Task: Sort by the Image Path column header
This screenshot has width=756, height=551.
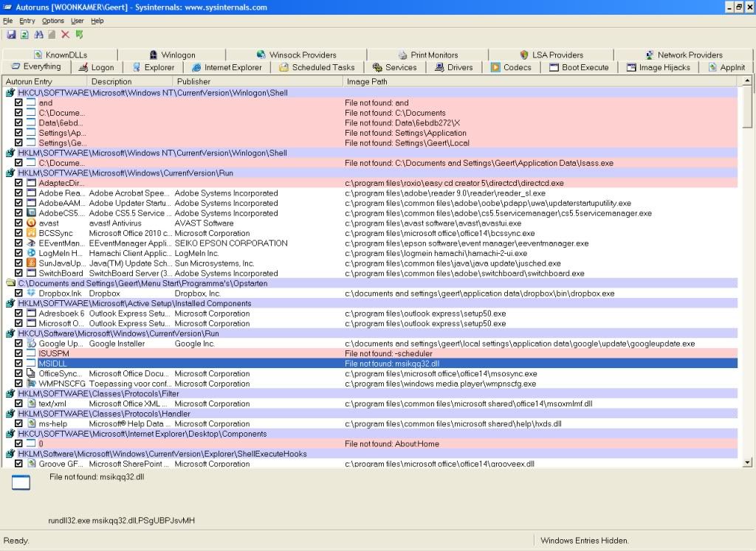Action: (540, 81)
